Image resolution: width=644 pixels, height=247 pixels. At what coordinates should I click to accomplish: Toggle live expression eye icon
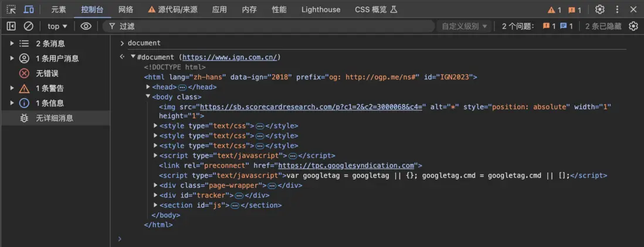pos(86,26)
